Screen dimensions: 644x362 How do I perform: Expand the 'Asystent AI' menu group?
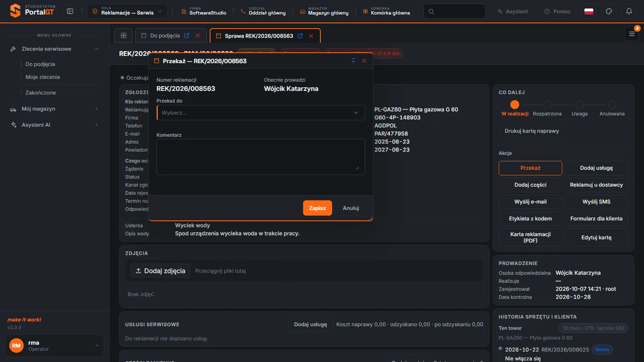[54, 125]
